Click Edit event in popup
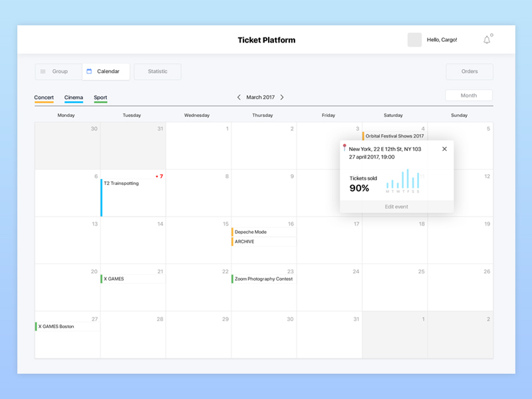Viewport: 532px width, 399px height. coord(396,207)
